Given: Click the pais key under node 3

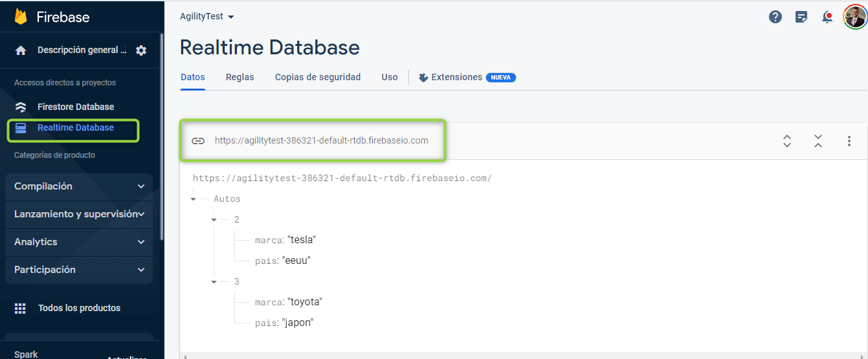Looking at the screenshot, I should click(267, 323).
